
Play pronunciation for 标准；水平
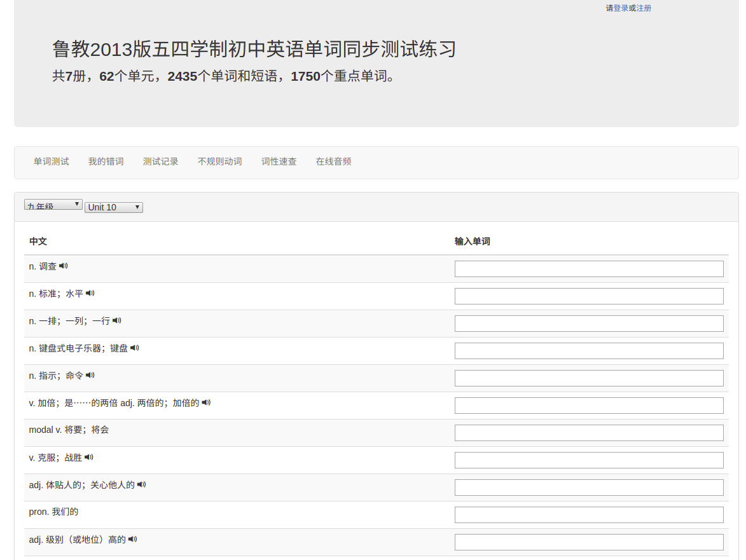click(90, 293)
